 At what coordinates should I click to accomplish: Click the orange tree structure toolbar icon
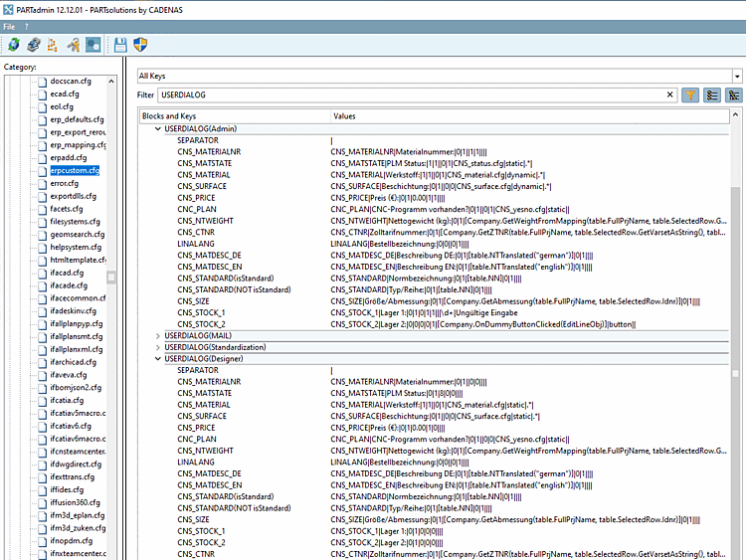[x=53, y=45]
